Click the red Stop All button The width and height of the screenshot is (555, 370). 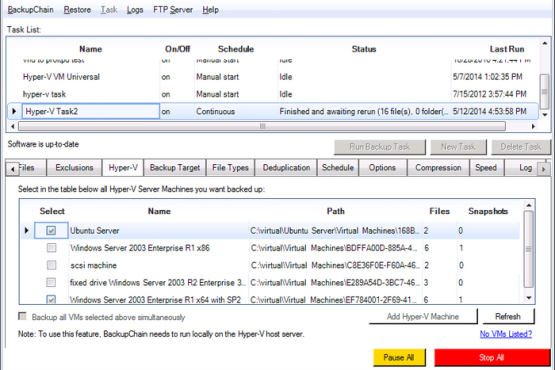[491, 357]
